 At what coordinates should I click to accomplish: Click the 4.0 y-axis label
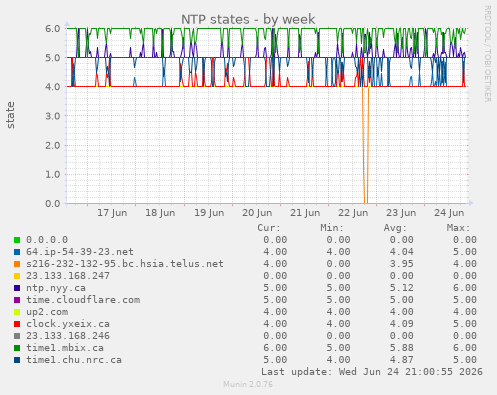point(53,87)
